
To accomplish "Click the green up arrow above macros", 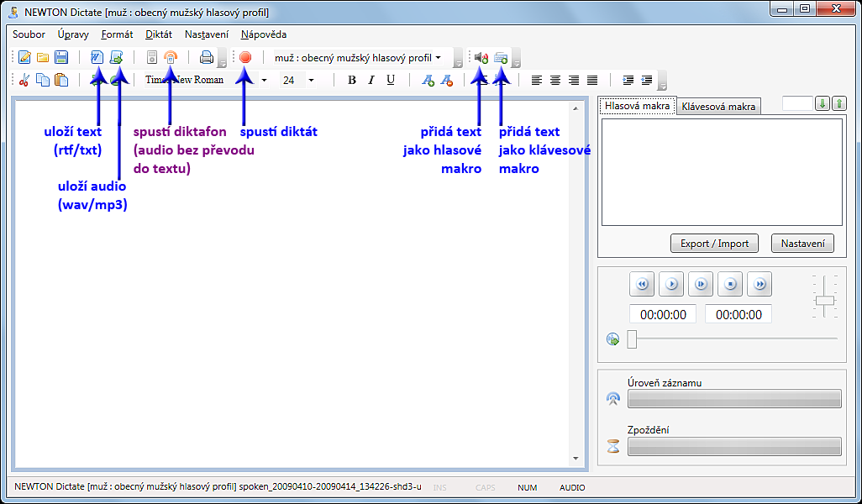I will pos(839,103).
